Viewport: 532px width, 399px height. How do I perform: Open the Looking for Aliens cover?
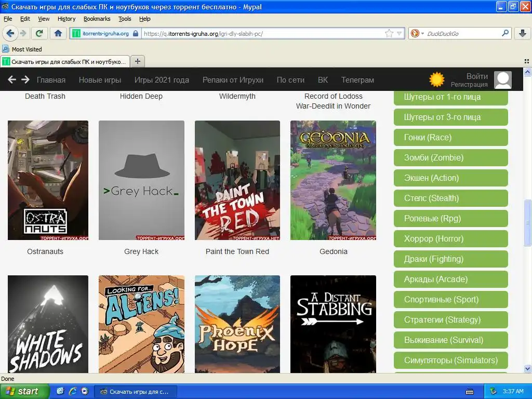coord(141,324)
